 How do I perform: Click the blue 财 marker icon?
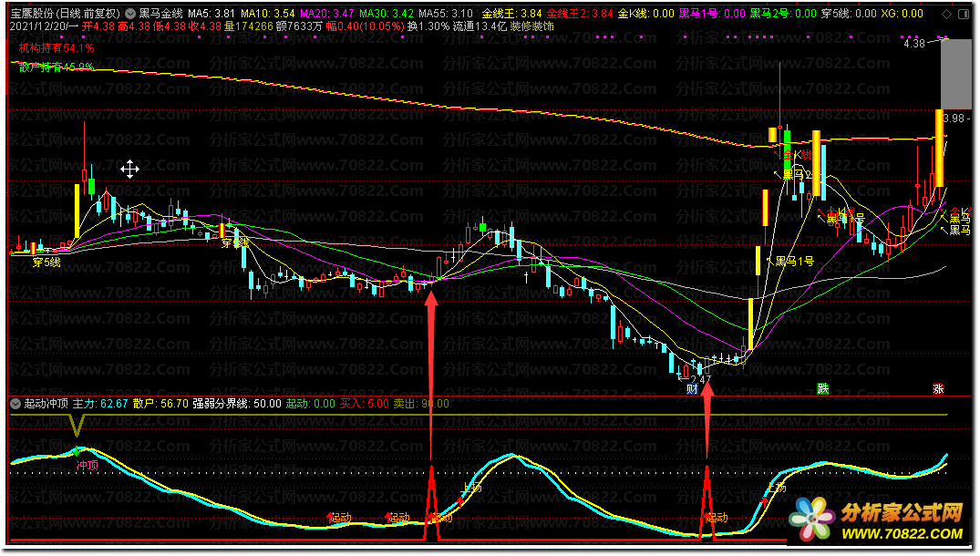coord(692,389)
